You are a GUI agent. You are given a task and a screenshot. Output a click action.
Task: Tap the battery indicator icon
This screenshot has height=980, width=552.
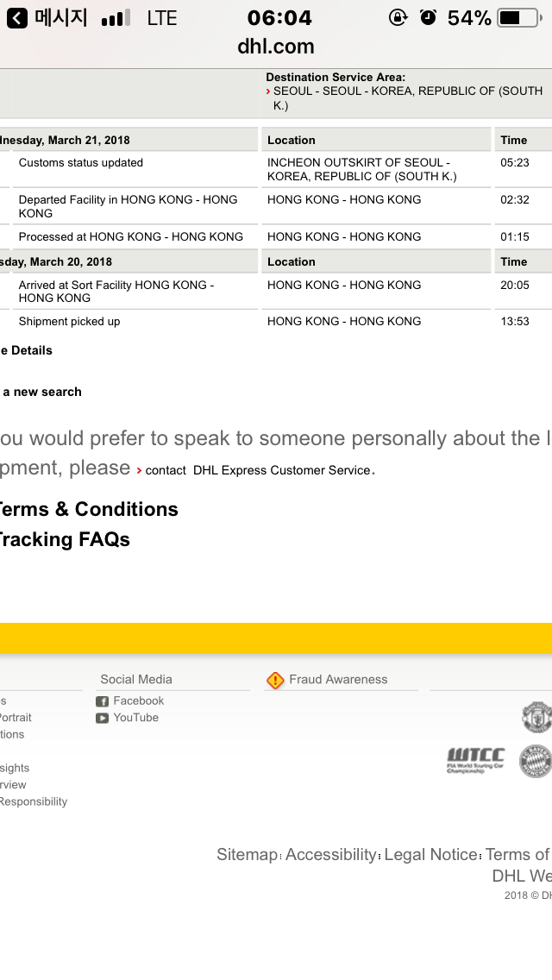coord(519,17)
